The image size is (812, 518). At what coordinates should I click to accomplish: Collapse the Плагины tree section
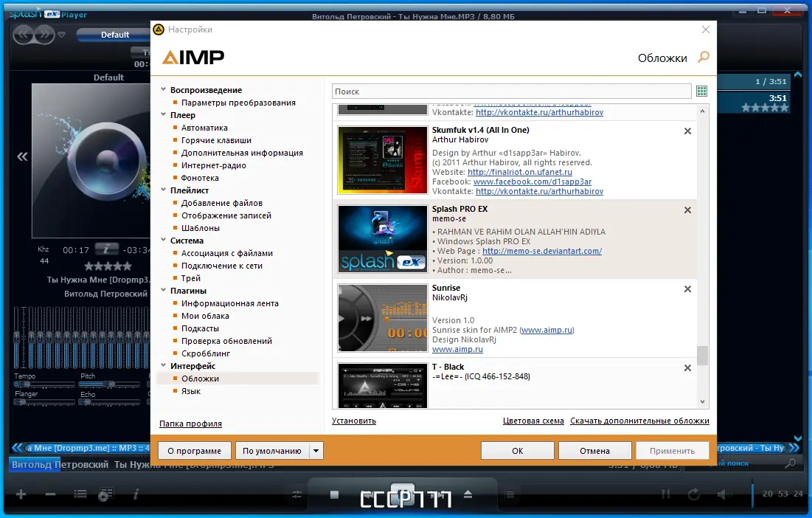pos(164,290)
